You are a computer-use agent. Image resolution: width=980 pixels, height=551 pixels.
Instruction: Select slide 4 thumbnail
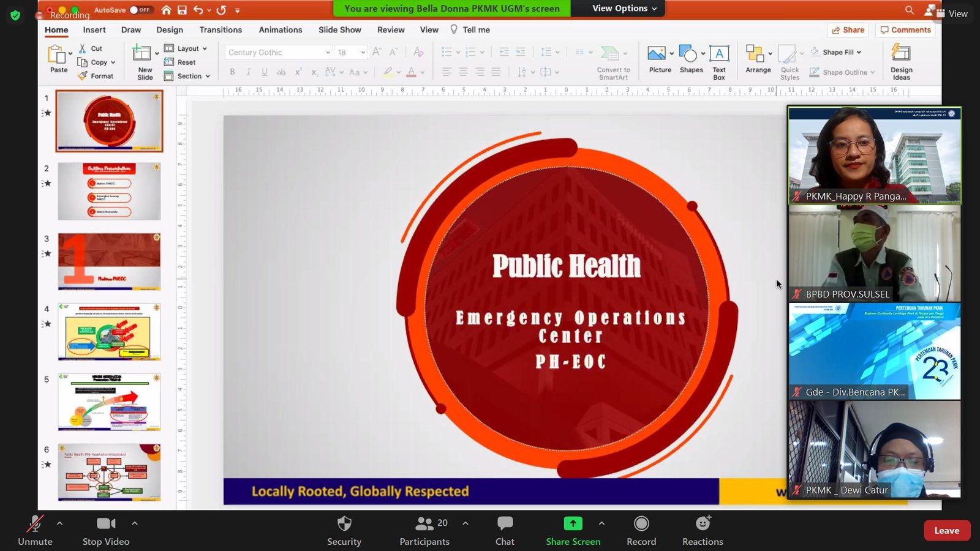pyautogui.click(x=109, y=332)
